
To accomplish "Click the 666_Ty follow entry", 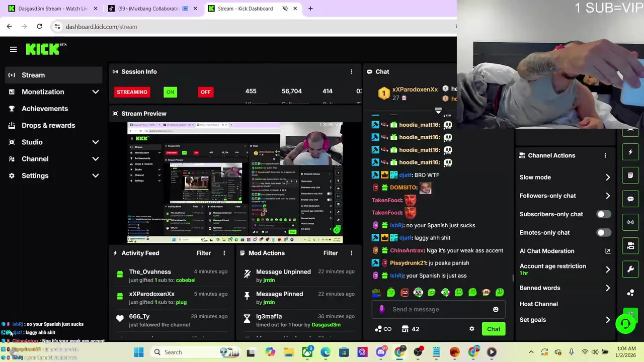I will (171, 320).
